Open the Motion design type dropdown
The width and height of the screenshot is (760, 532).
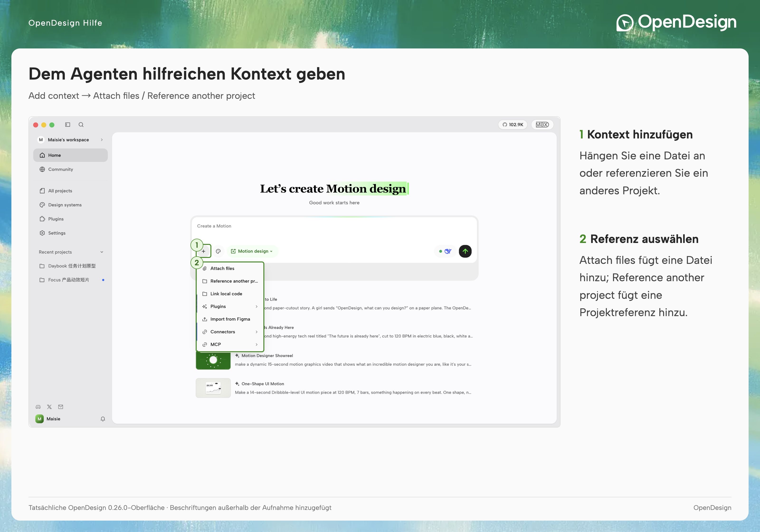(252, 251)
